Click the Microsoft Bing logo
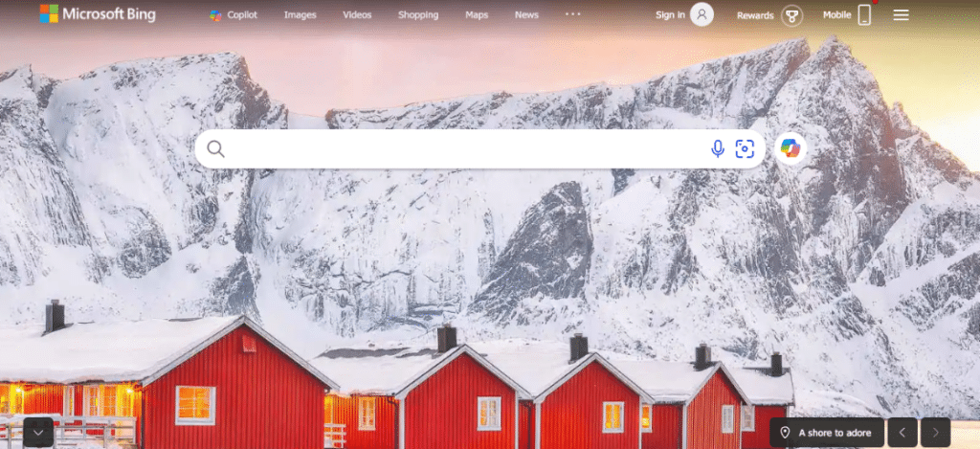This screenshot has height=449, width=980. [98, 13]
